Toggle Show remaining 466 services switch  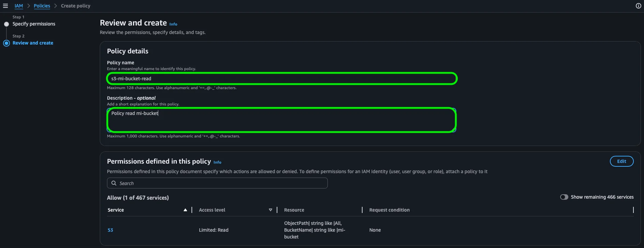[x=564, y=197]
